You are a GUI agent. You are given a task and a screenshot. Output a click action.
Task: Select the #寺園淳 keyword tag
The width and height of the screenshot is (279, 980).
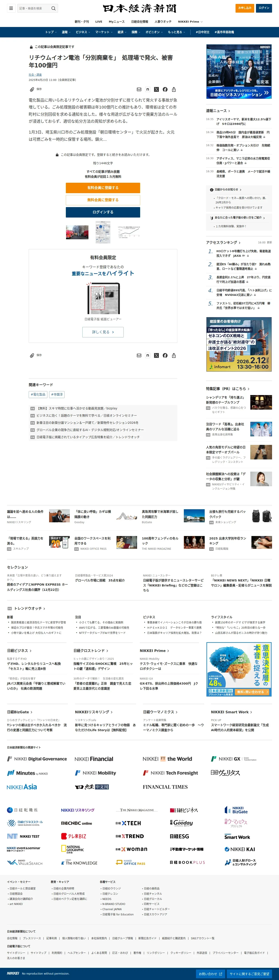(57, 395)
